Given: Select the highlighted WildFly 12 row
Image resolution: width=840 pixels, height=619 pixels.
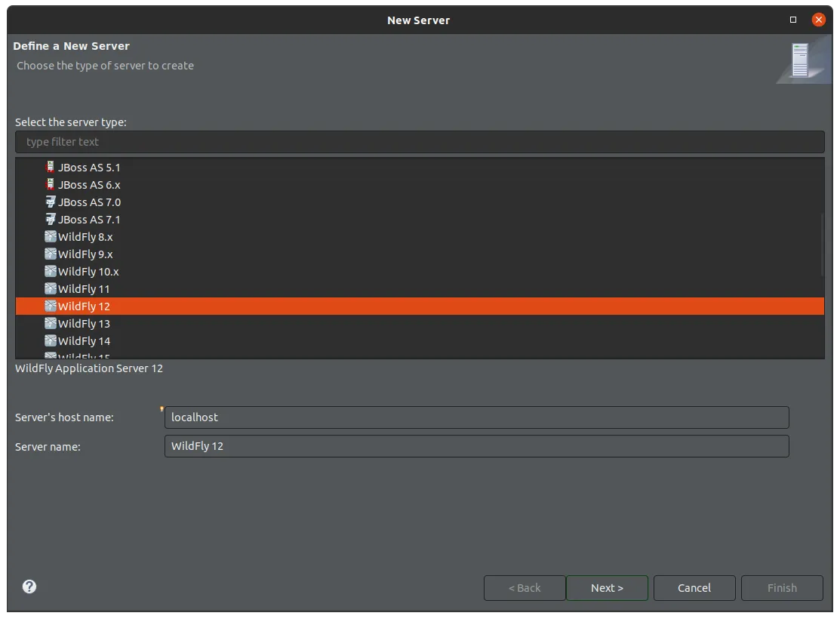Looking at the screenshot, I should pyautogui.click(x=420, y=306).
